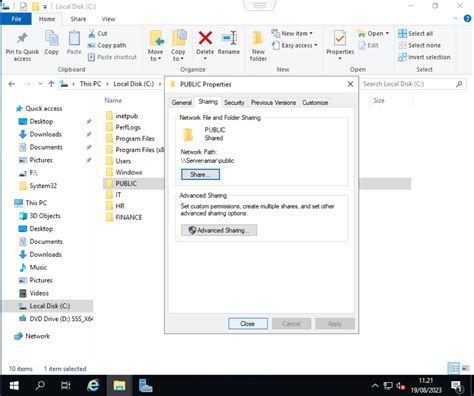Open recent locations dropdown arrow
Image resolution: width=474 pixels, height=396 pixels.
pos(40,84)
